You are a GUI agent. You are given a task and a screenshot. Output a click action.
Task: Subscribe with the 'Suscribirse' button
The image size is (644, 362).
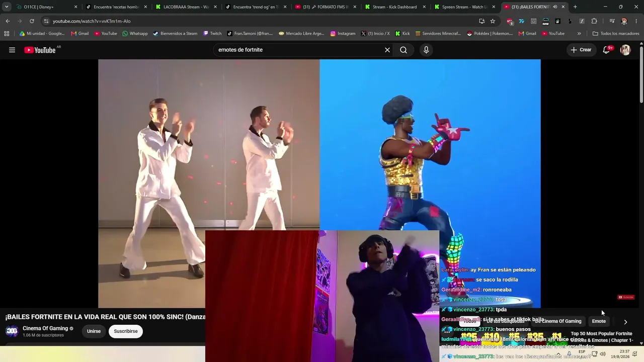pyautogui.click(x=126, y=331)
